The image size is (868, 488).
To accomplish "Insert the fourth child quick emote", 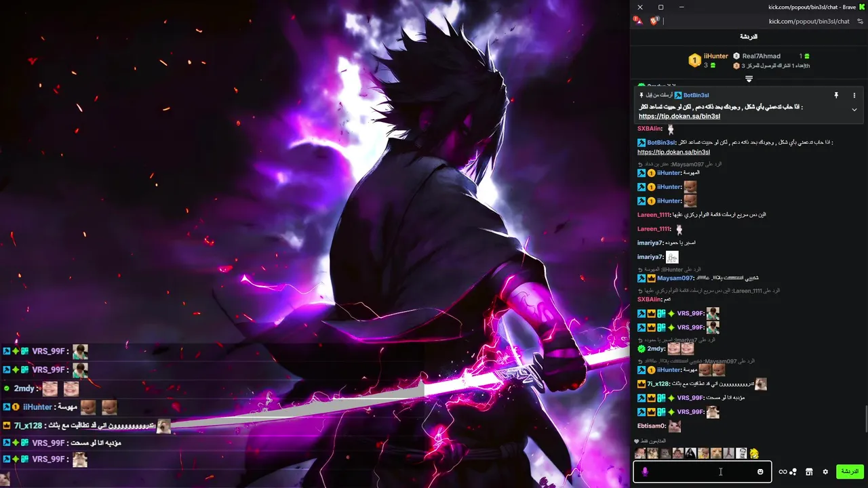I will point(678,453).
